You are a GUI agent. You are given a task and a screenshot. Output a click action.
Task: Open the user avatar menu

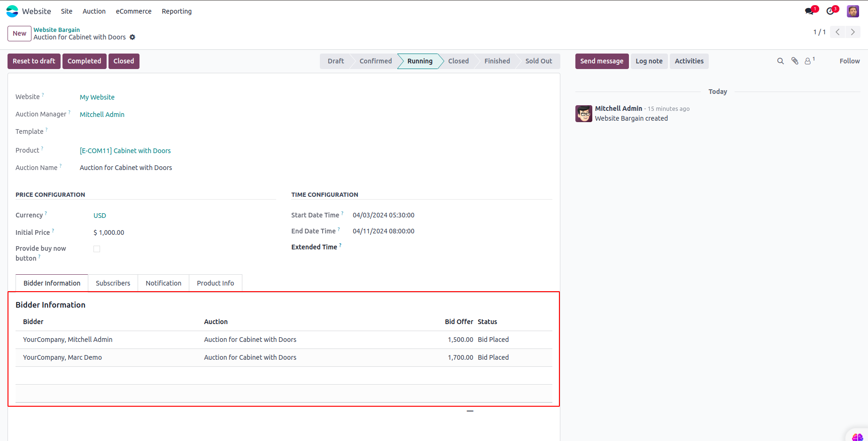tap(853, 11)
